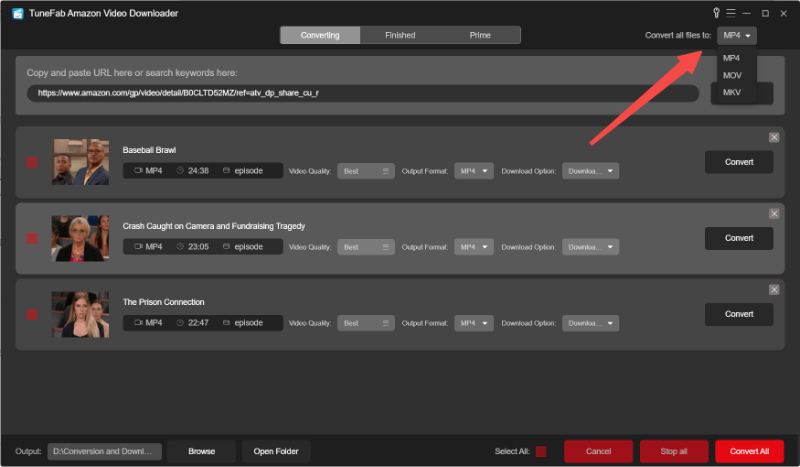Viewport: 800px width, 467px height.
Task: Open the key registration icon
Action: (x=716, y=13)
